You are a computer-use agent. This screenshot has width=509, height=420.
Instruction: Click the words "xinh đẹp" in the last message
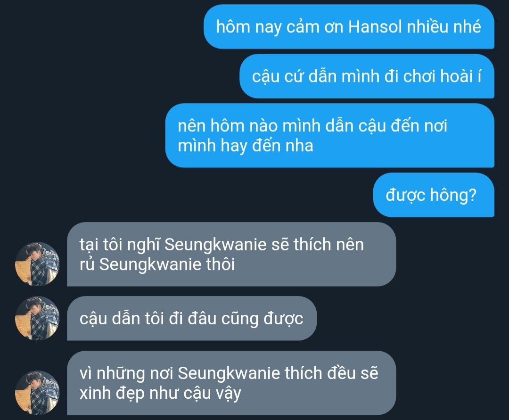pos(112,394)
